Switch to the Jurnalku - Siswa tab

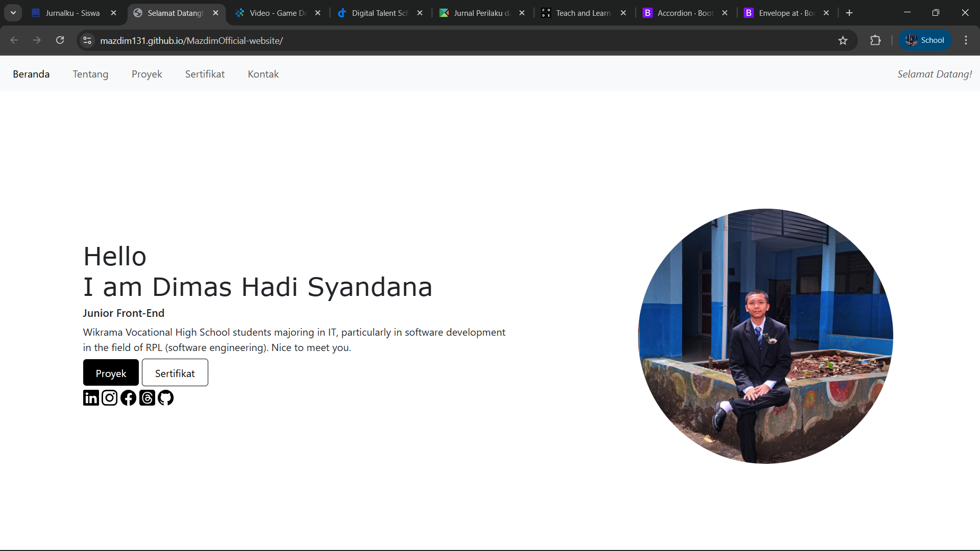[x=72, y=13]
